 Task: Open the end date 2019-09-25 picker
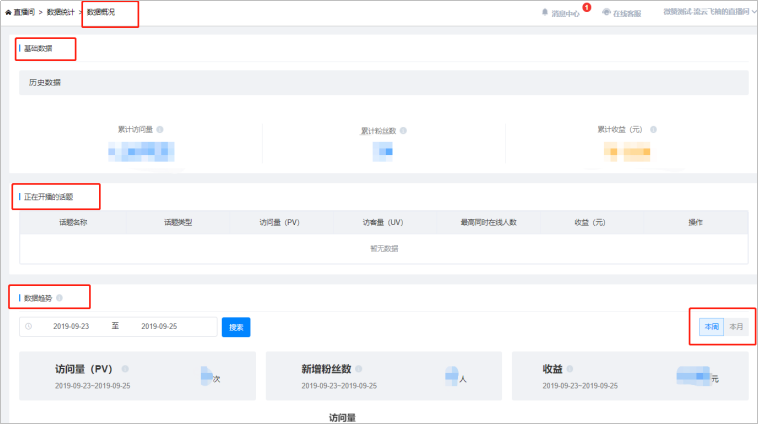tap(158, 327)
